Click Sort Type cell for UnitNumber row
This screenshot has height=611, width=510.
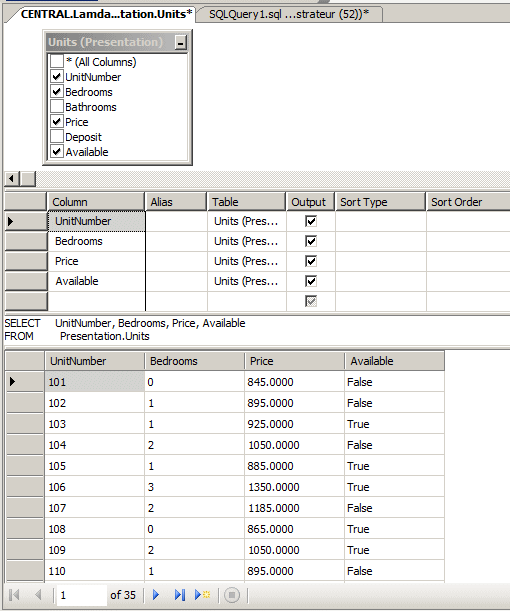click(x=381, y=221)
